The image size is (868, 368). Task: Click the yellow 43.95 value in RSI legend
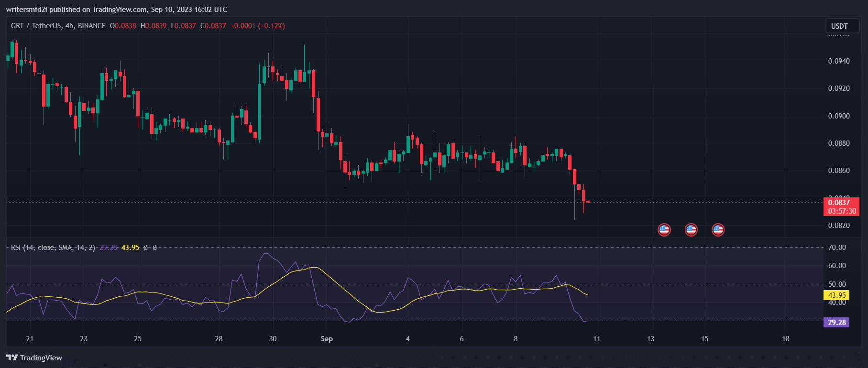coord(130,248)
